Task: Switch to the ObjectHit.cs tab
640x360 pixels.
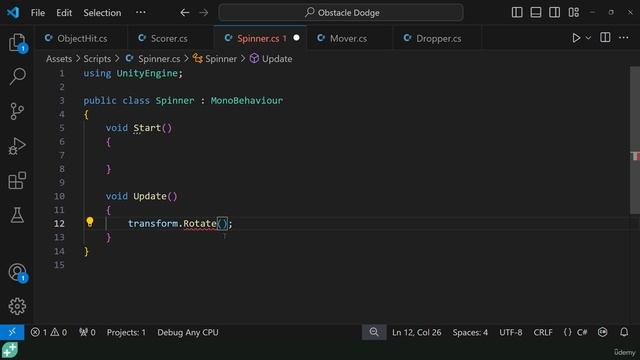Action: tap(82, 38)
